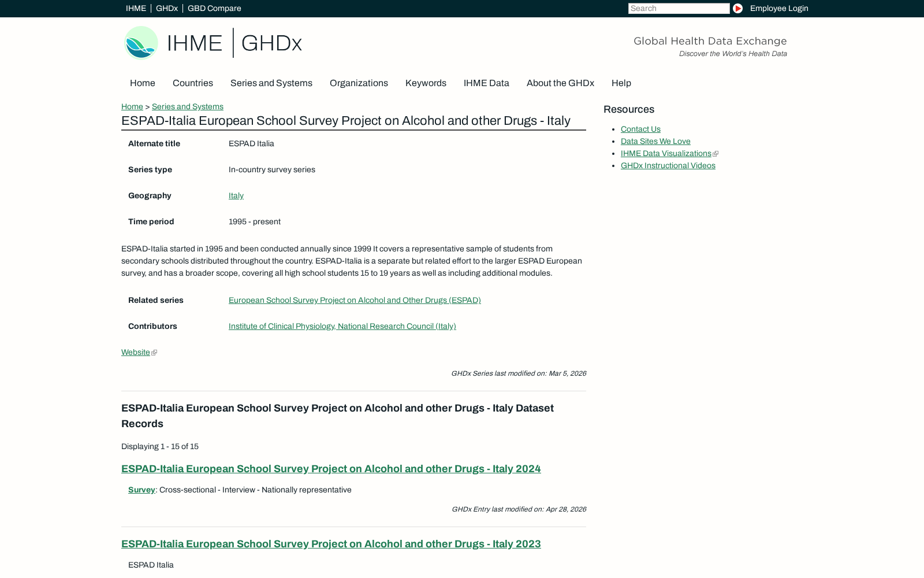Focus the Search input field

pyautogui.click(x=679, y=8)
